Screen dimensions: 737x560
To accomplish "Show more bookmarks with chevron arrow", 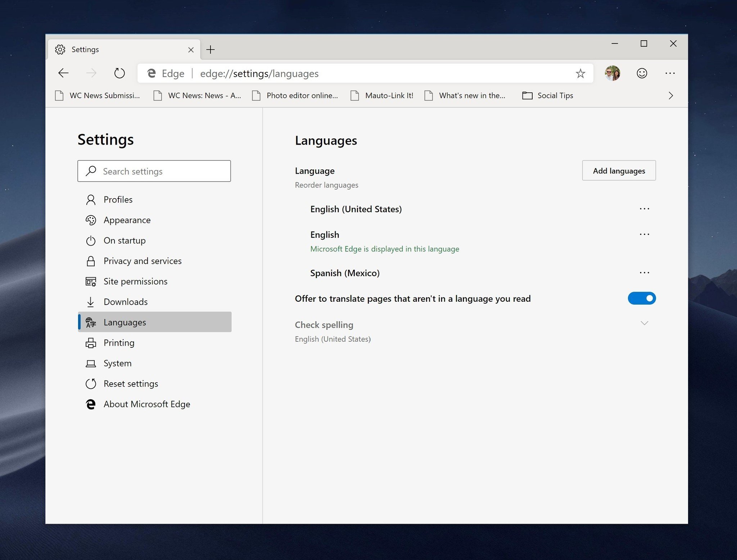I will coord(670,96).
